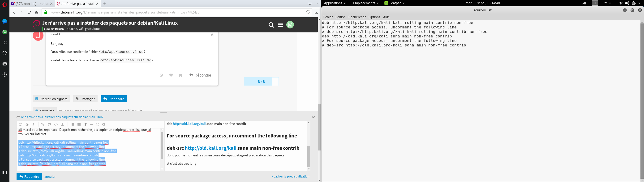
Task: Apply italic formatting in the editor
Action: pos(34,125)
